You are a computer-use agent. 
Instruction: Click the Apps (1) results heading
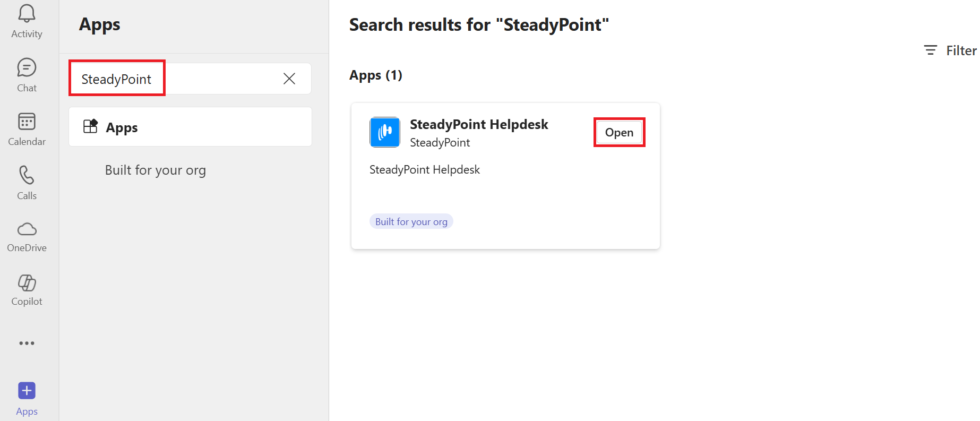(x=376, y=75)
